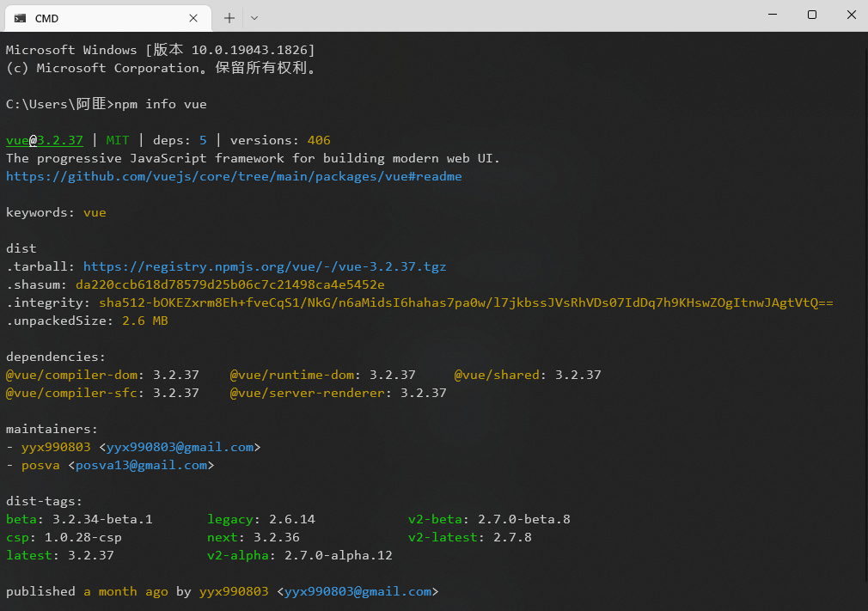Image resolution: width=868 pixels, height=611 pixels.
Task: Click the keywords value vue
Action: [95, 212]
